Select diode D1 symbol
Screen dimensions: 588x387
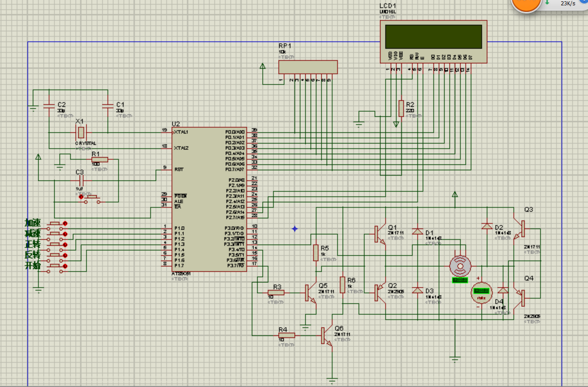(x=418, y=232)
